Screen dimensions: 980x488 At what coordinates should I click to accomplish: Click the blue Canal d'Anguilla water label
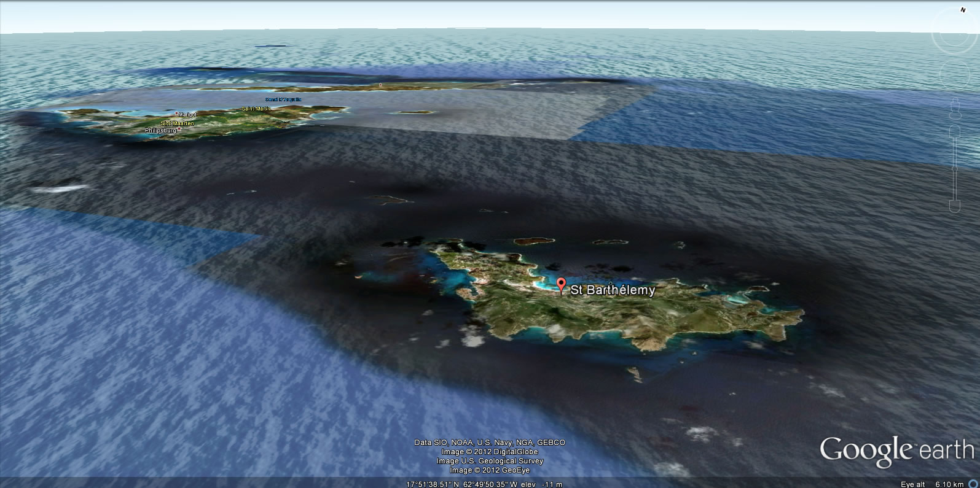coord(283,99)
